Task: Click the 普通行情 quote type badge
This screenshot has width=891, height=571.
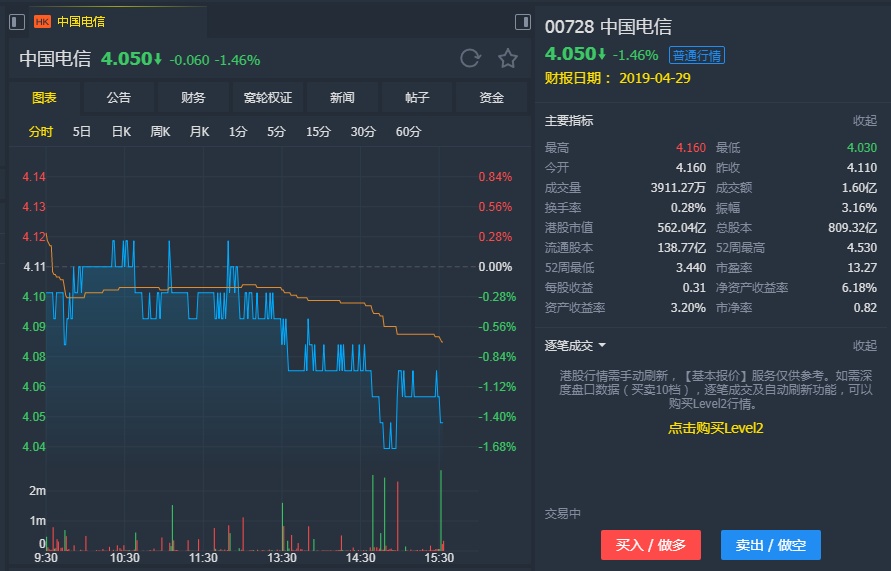Action: (697, 55)
